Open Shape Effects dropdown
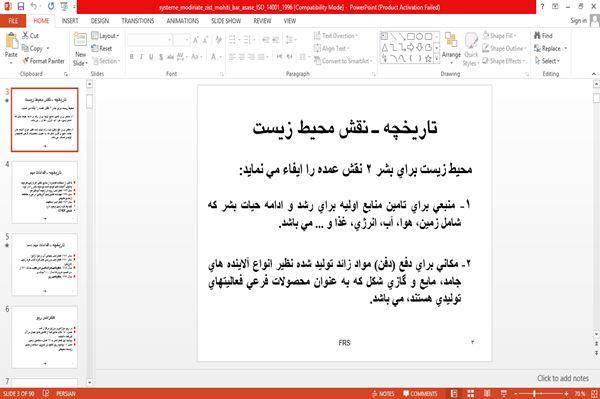Screen dimensions: 600x399 pyautogui.click(x=503, y=61)
